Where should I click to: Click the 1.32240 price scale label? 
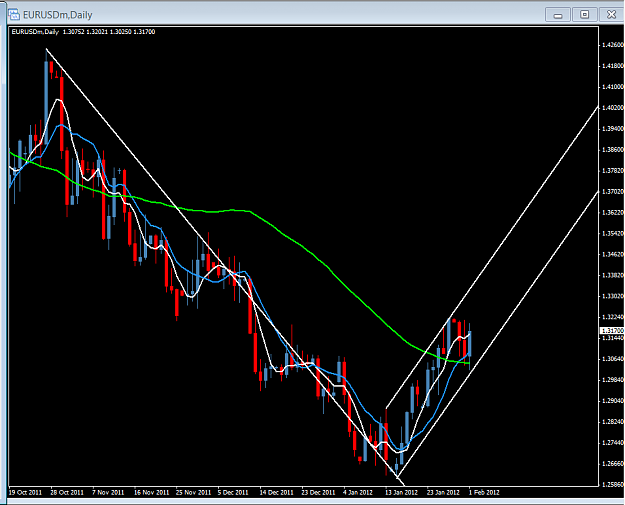tap(613, 317)
